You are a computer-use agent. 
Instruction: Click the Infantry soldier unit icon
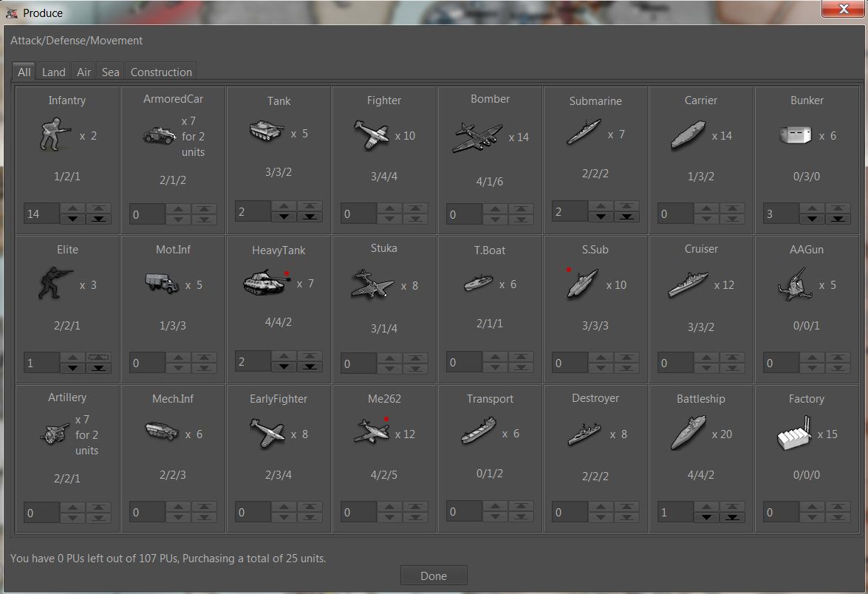coord(54,137)
